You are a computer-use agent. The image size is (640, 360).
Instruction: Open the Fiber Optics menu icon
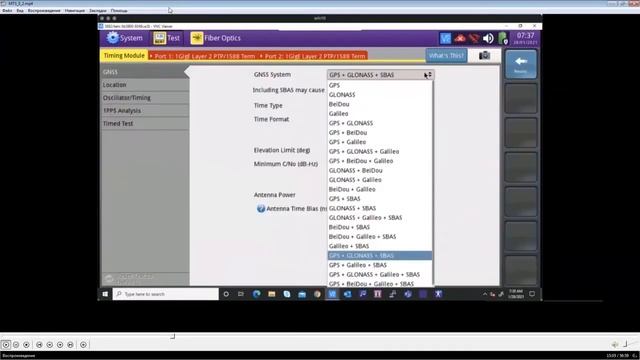click(197, 38)
